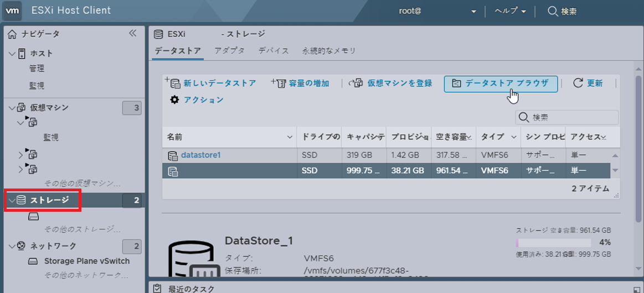Click the VMware vm logo icon

coord(13,11)
